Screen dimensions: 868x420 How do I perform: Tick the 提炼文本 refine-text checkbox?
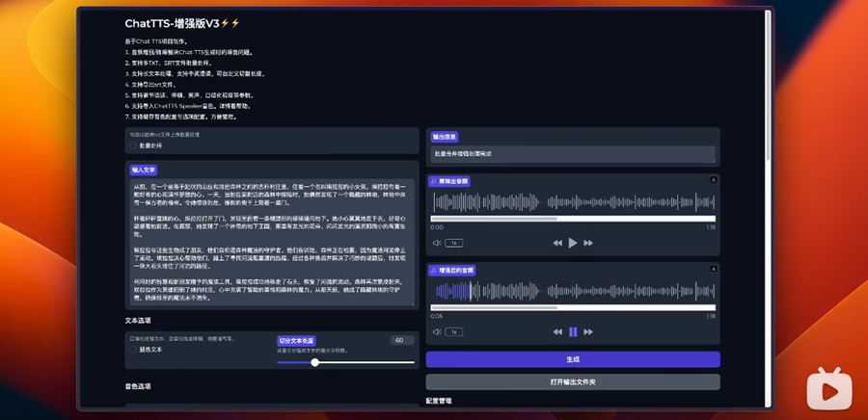pyautogui.click(x=133, y=350)
